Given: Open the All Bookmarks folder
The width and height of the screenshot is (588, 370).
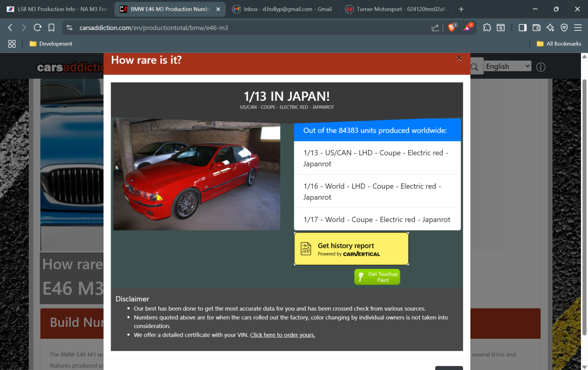Looking at the screenshot, I should [x=559, y=44].
